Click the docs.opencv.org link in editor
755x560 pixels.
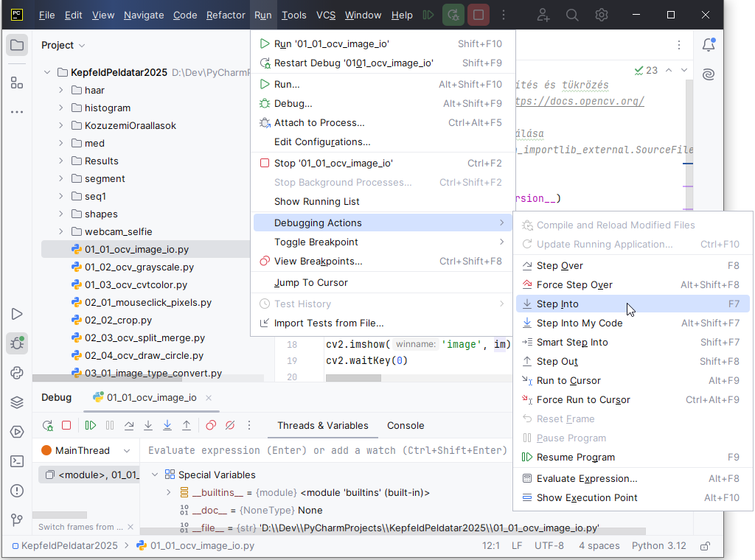point(580,102)
